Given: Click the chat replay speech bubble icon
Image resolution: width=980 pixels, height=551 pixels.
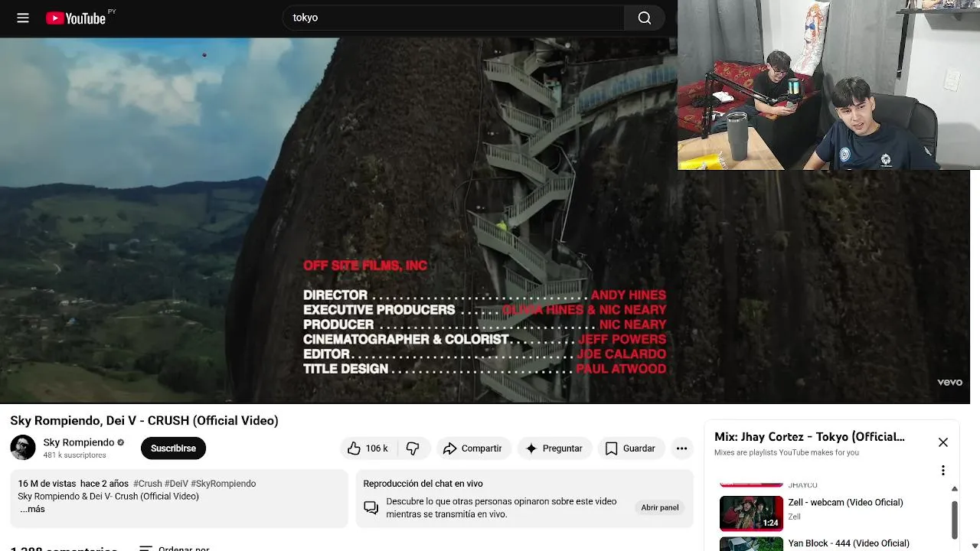Looking at the screenshot, I should click(x=371, y=507).
